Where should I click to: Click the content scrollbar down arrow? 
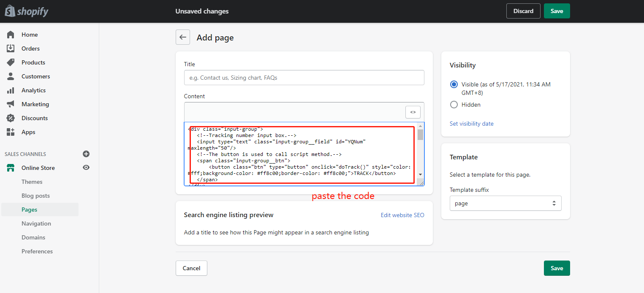pos(420,175)
